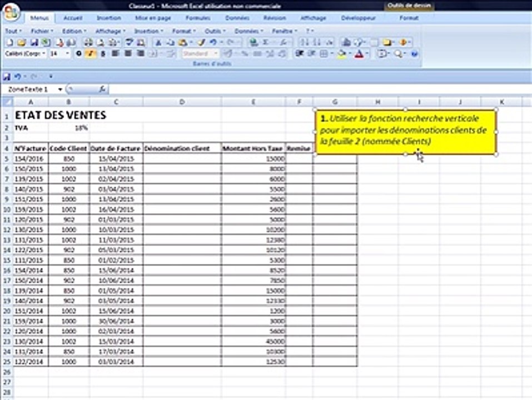The height and width of the screenshot is (400, 532).
Task: Toggle Underline formatting button
Action: tap(103, 53)
